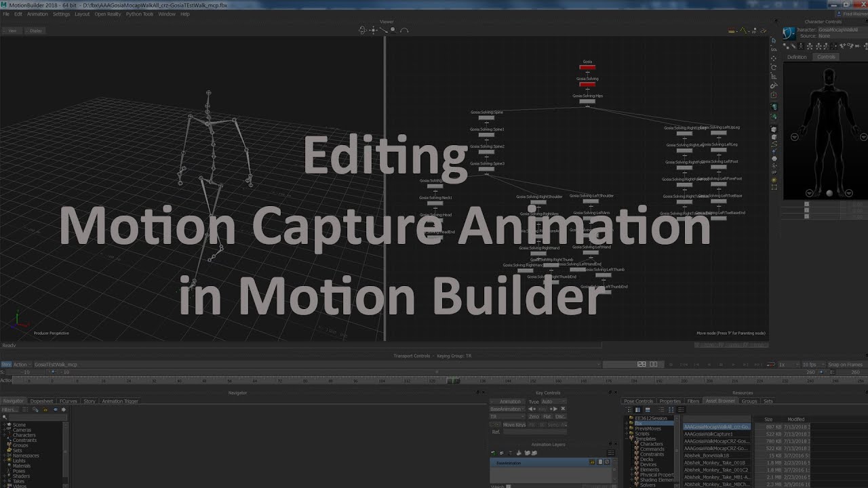Click the 2D magnifier icon above the viewer
The height and width of the screenshot is (488, 868).
coord(753,30)
